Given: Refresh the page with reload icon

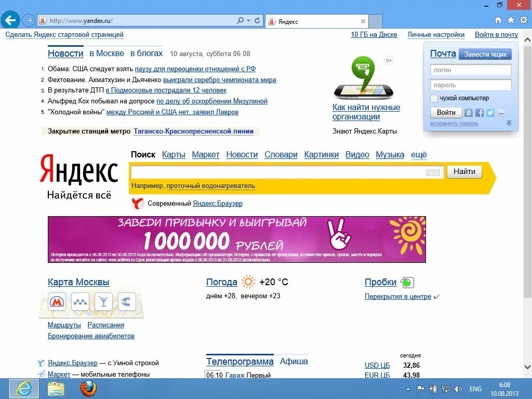Looking at the screenshot, I should (x=257, y=21).
